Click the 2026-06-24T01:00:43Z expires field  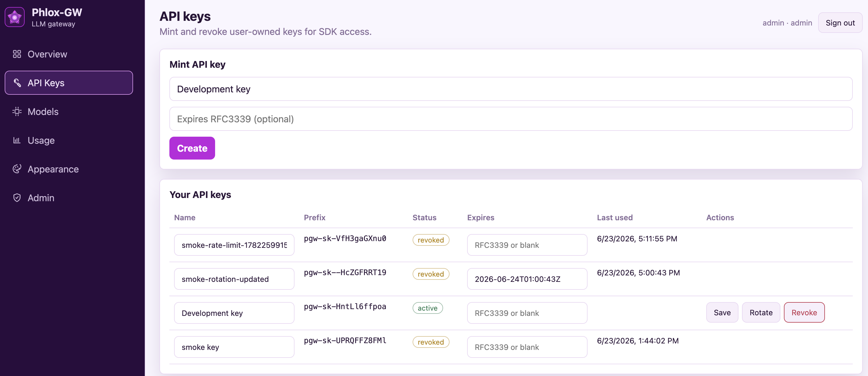click(x=527, y=279)
